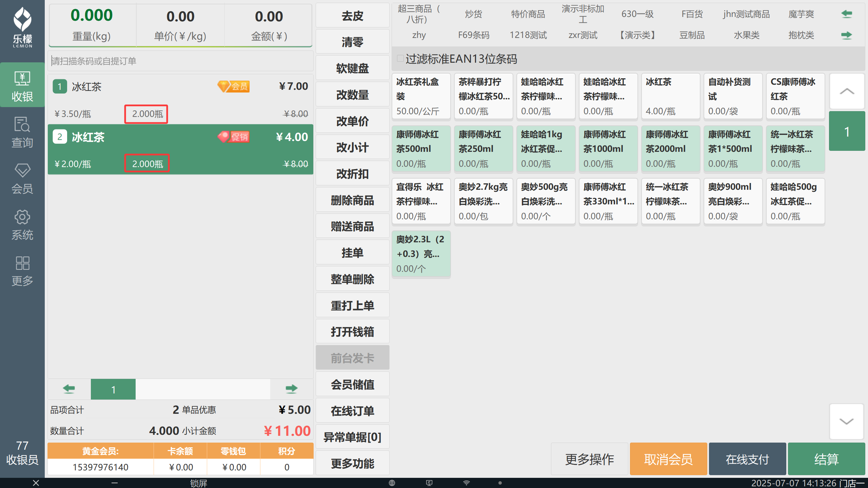Focus the barcode scan input field
The width and height of the screenshot is (868, 488).
[180, 61]
